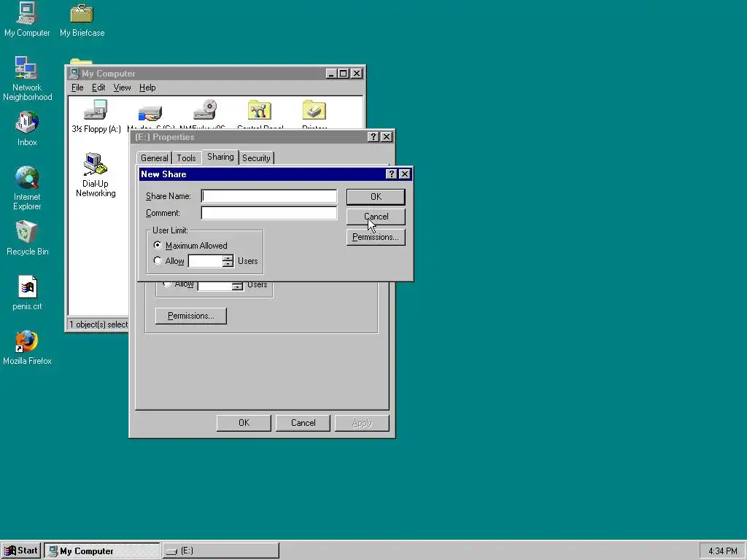
Task: Open the Help menu in My Computer
Action: [147, 87]
